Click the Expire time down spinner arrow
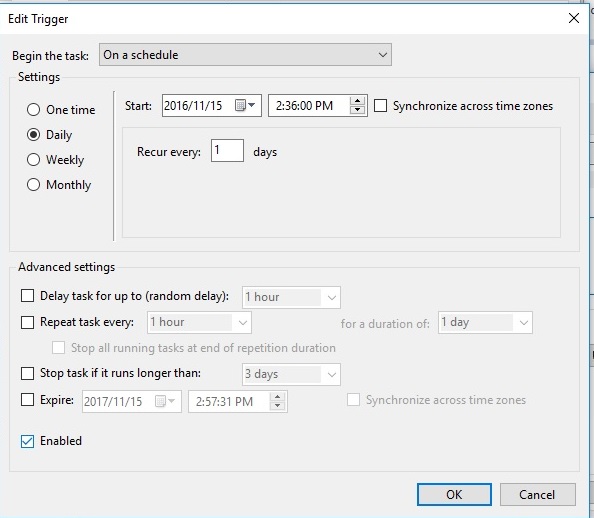The width and height of the screenshot is (594, 518). [x=277, y=405]
